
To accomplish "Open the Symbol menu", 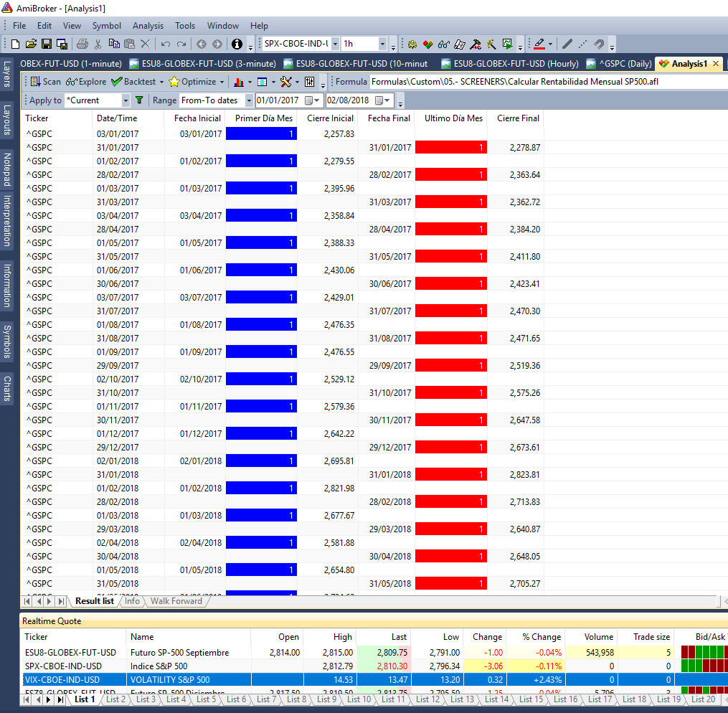I will point(106,26).
